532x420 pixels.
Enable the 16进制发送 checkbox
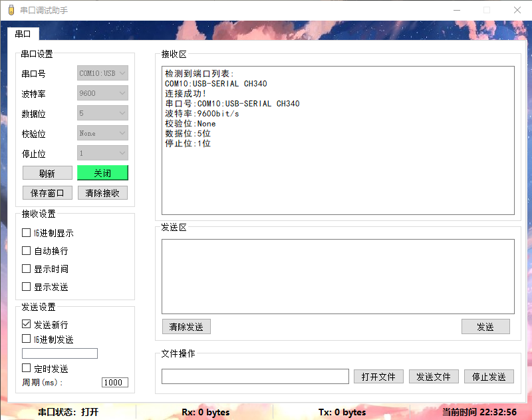[x=26, y=339]
